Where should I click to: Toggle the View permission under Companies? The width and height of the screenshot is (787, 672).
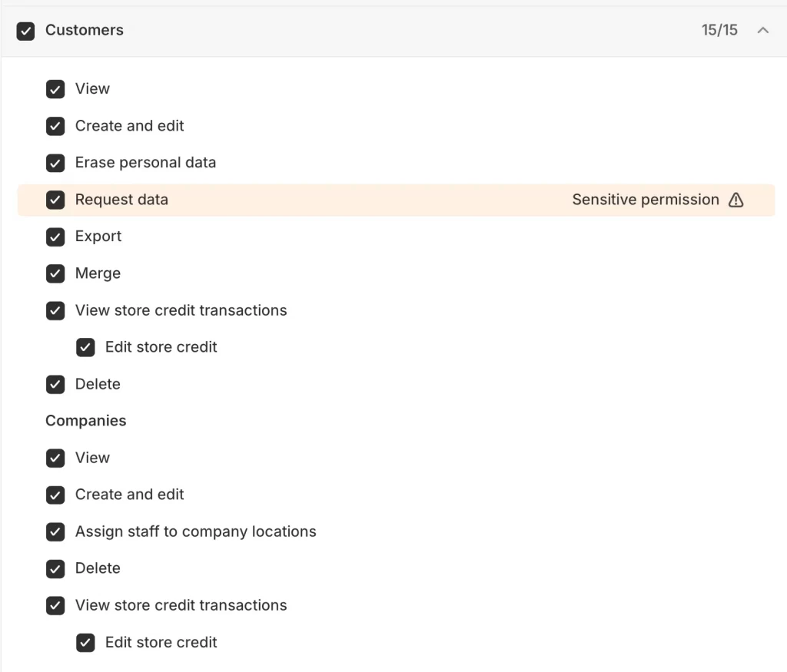click(x=55, y=458)
